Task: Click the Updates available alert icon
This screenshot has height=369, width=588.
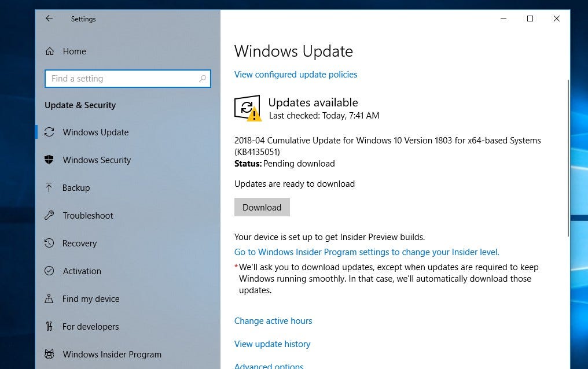Action: [247, 108]
